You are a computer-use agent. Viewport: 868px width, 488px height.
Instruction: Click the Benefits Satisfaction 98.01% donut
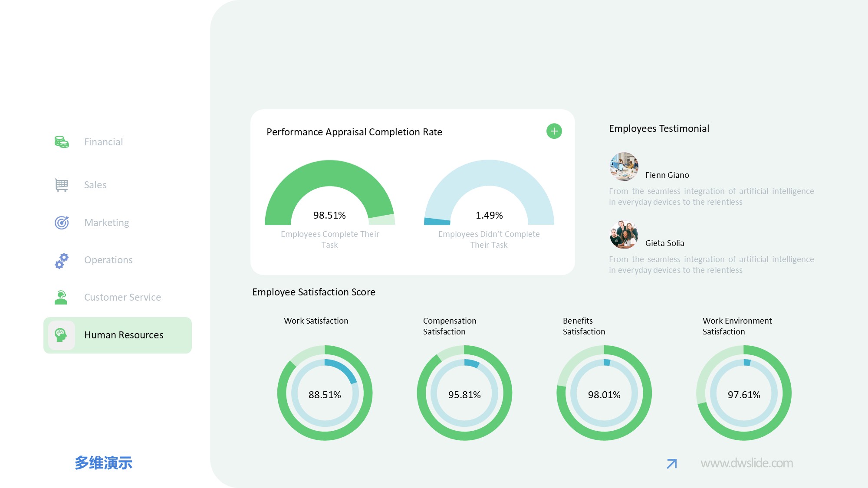(x=604, y=393)
